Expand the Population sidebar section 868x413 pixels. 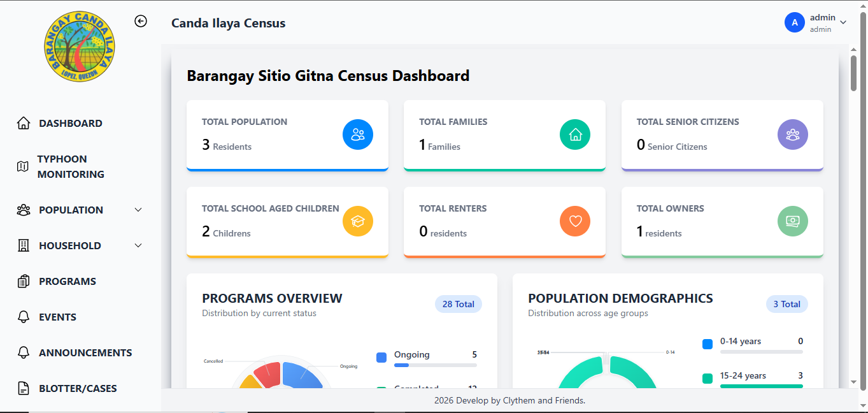click(x=138, y=210)
